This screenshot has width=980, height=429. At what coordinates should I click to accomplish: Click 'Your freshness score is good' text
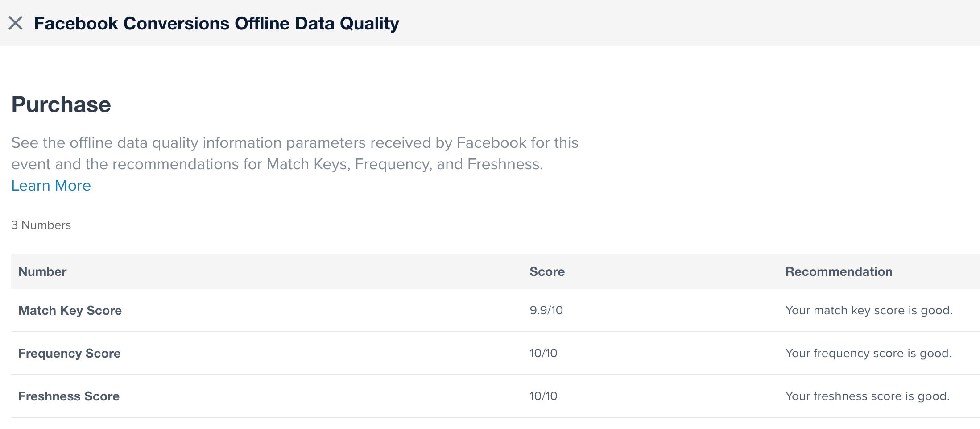(x=867, y=396)
